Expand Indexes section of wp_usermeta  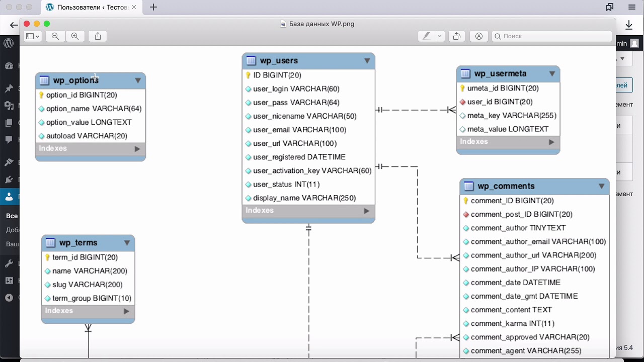[551, 142]
